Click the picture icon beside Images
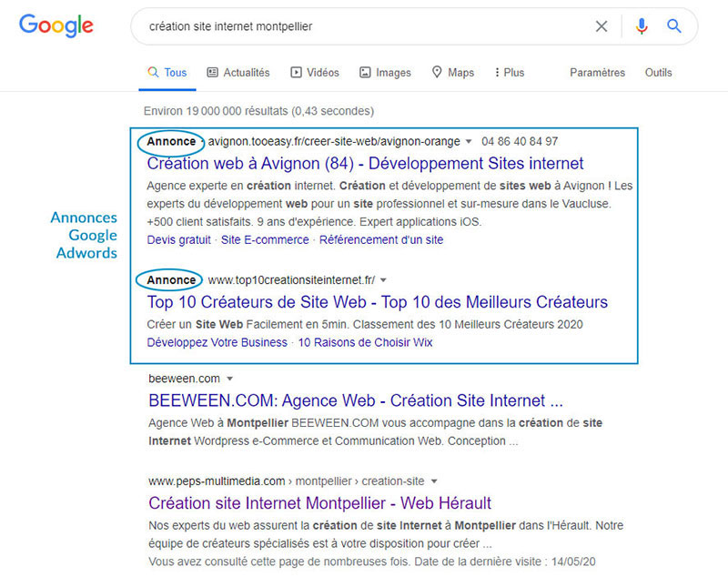This screenshot has width=728, height=577. coord(365,73)
